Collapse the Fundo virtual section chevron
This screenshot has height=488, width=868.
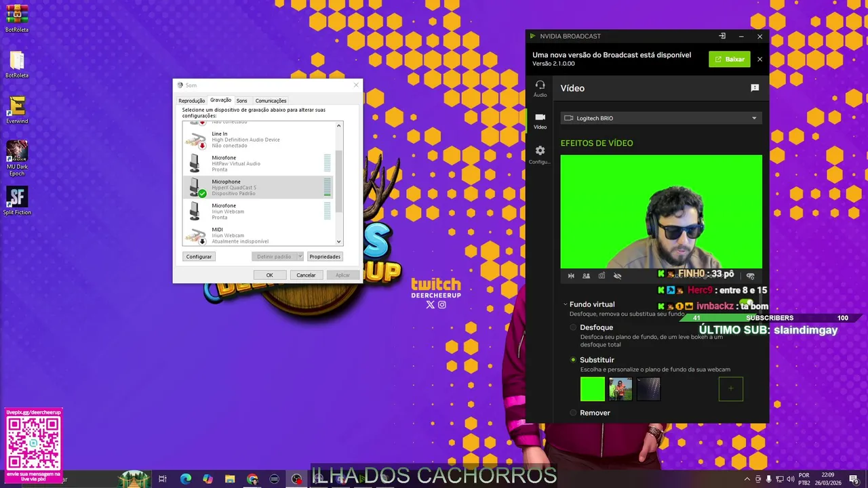click(565, 304)
